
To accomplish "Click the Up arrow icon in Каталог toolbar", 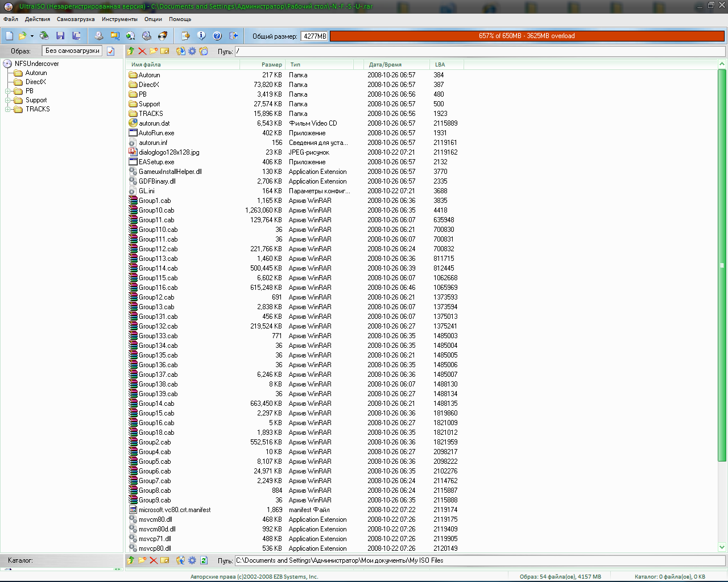I will point(131,560).
